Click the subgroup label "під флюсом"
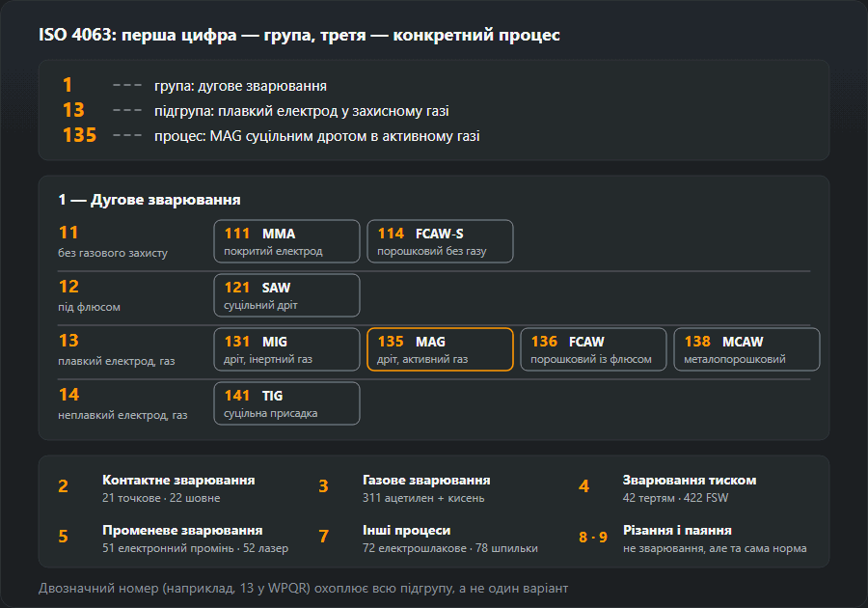The width and height of the screenshot is (868, 608). (89, 307)
